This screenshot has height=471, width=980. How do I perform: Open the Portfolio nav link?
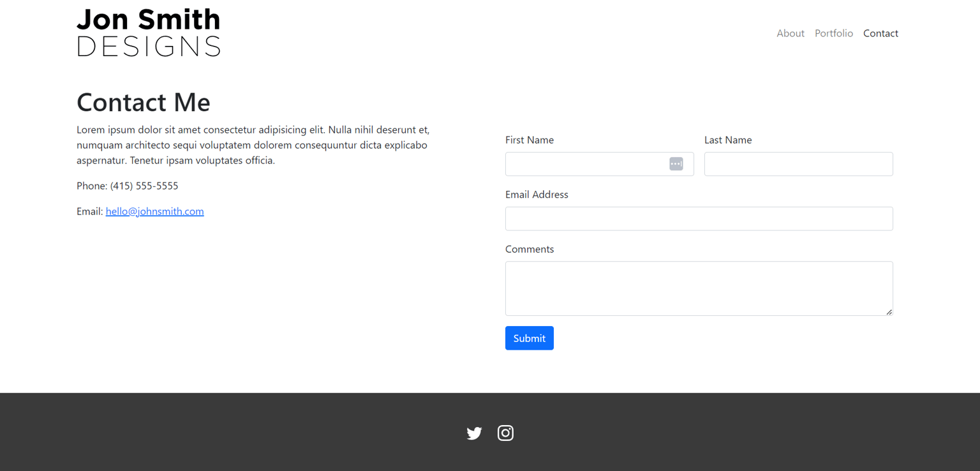[x=834, y=33]
